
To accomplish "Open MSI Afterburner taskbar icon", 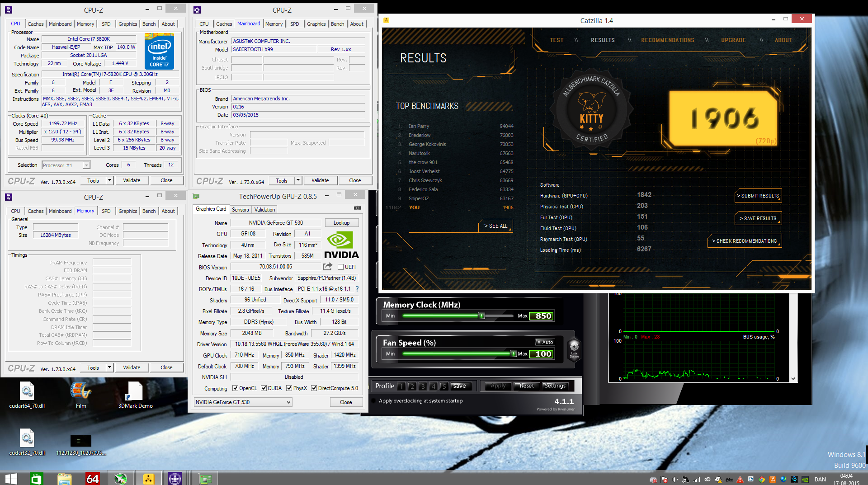I will tap(120, 478).
